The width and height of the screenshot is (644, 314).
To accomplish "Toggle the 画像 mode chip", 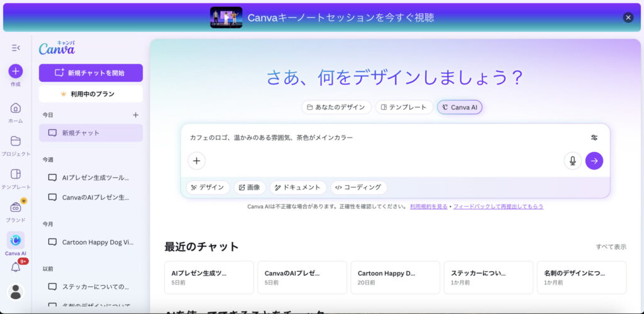I will point(249,187).
